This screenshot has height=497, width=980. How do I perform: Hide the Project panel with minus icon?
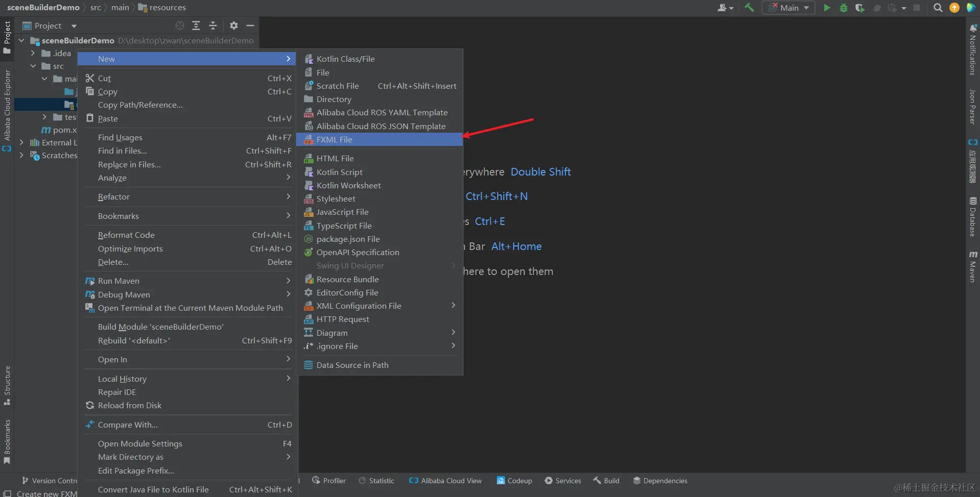click(x=250, y=26)
